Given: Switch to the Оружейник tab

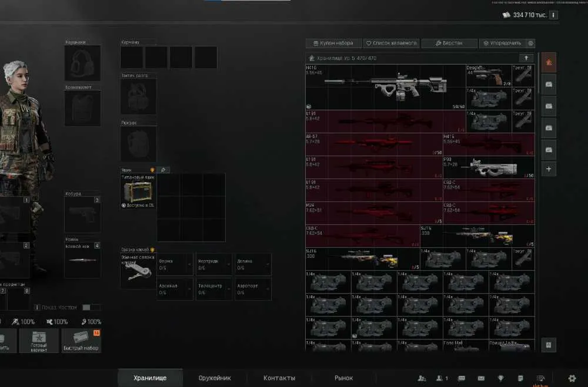Looking at the screenshot, I should 215,378.
